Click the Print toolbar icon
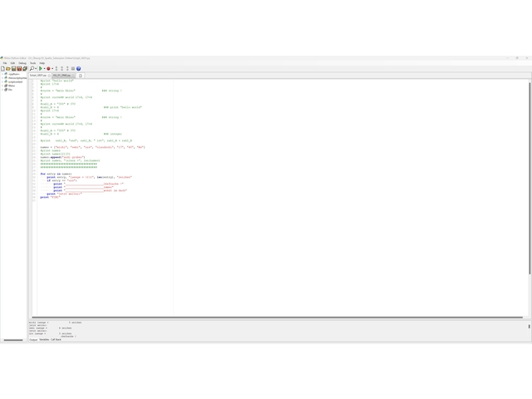The width and height of the screenshot is (532, 399). [25, 68]
